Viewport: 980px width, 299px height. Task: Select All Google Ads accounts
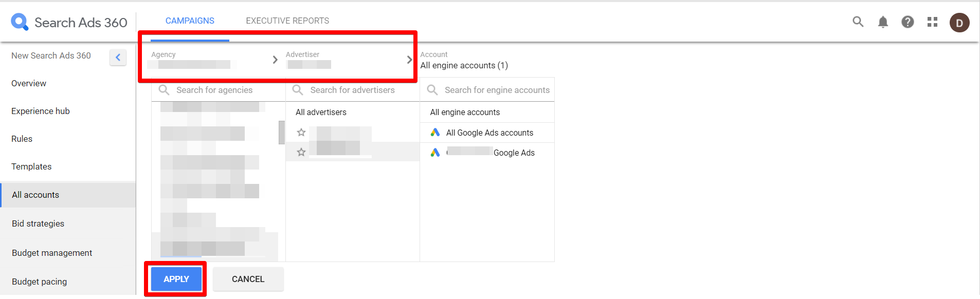click(487, 133)
